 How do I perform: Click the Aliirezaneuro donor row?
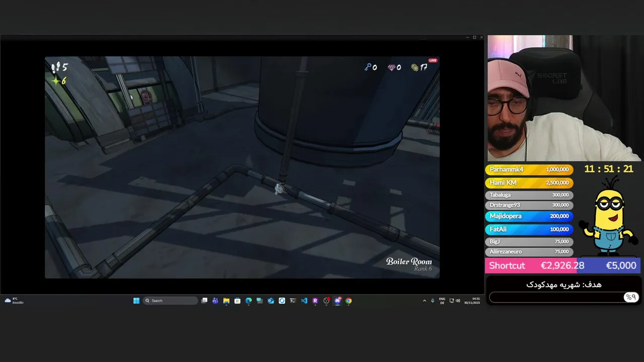tap(529, 251)
